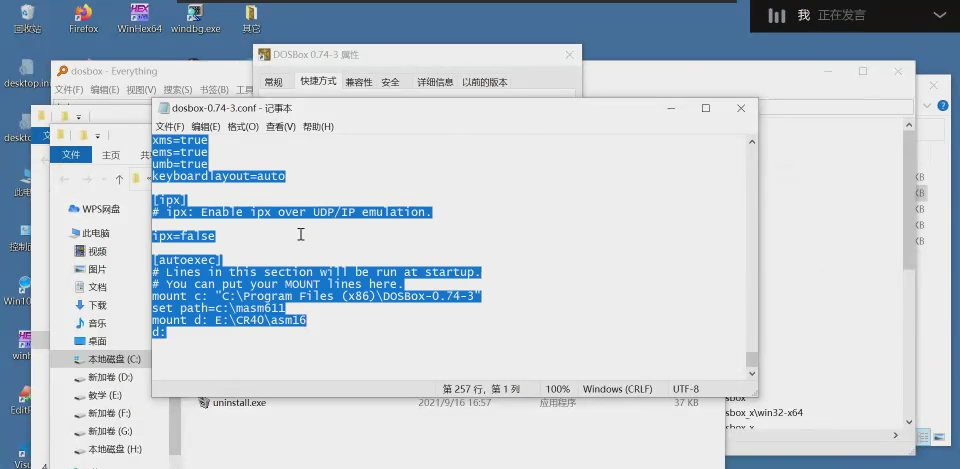Open Notepad 帮助(H) menu
960x469 pixels.
tap(318, 127)
